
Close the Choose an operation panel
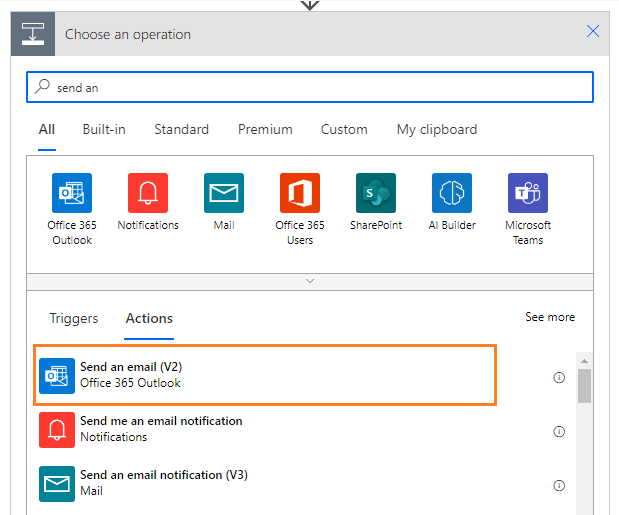coord(593,31)
